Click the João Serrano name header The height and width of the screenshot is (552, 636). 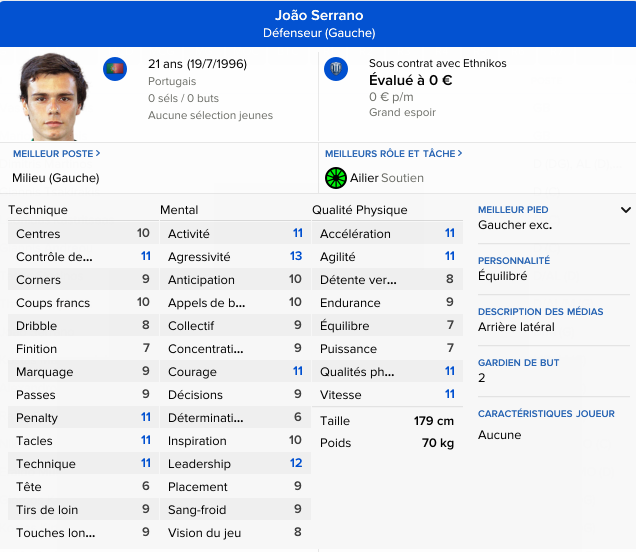click(318, 15)
